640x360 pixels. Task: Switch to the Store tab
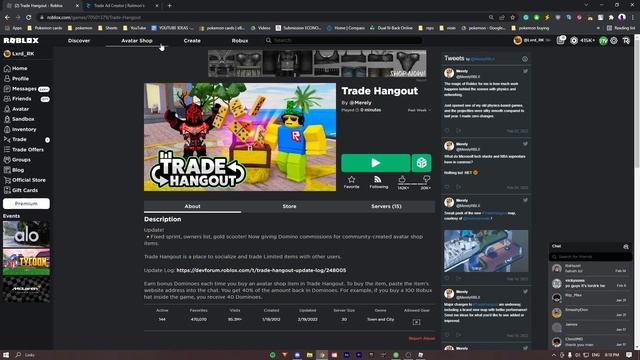point(289,207)
